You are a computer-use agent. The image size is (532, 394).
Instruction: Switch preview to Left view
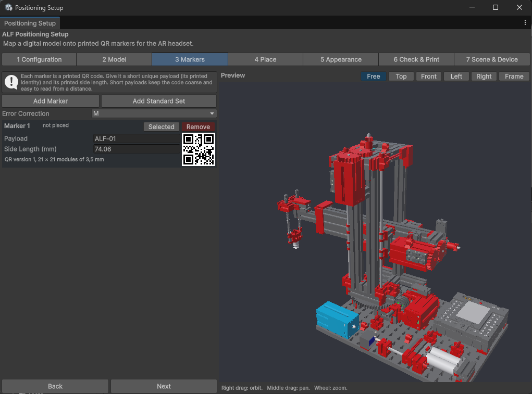[456, 76]
